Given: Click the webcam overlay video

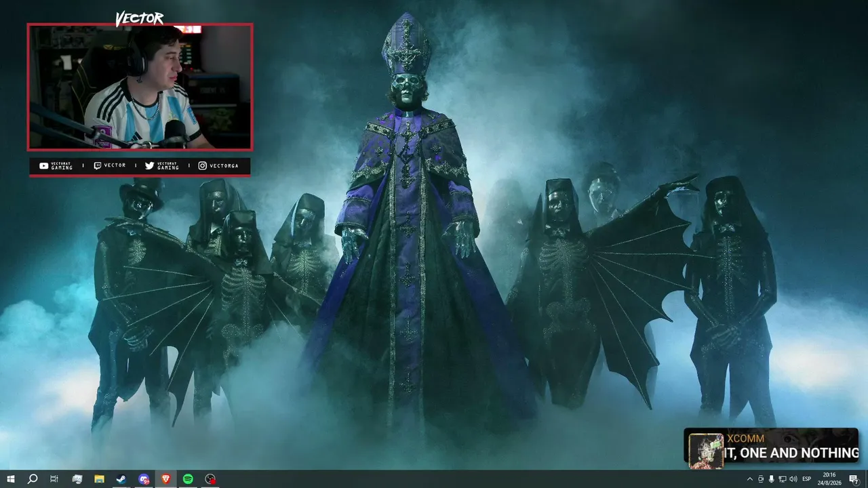Looking at the screenshot, I should [x=140, y=87].
